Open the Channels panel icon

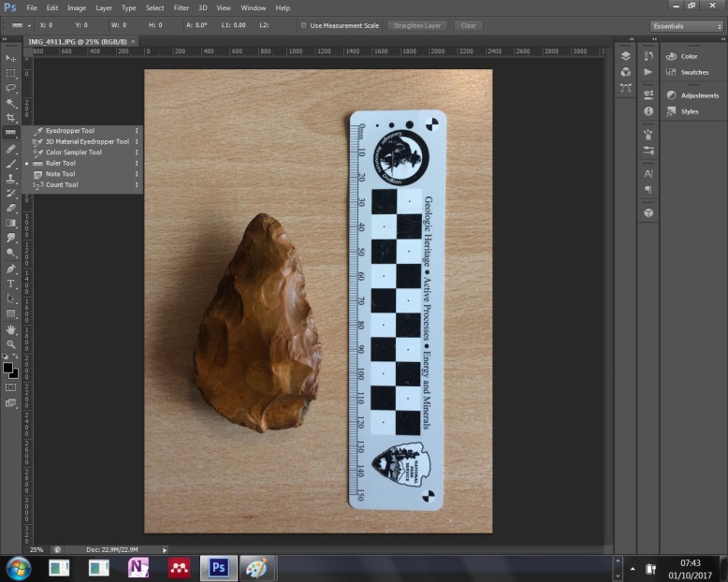[x=625, y=72]
